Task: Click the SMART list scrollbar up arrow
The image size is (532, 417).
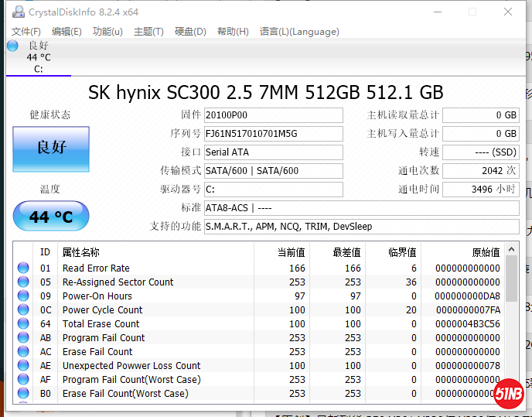Action: [x=511, y=251]
